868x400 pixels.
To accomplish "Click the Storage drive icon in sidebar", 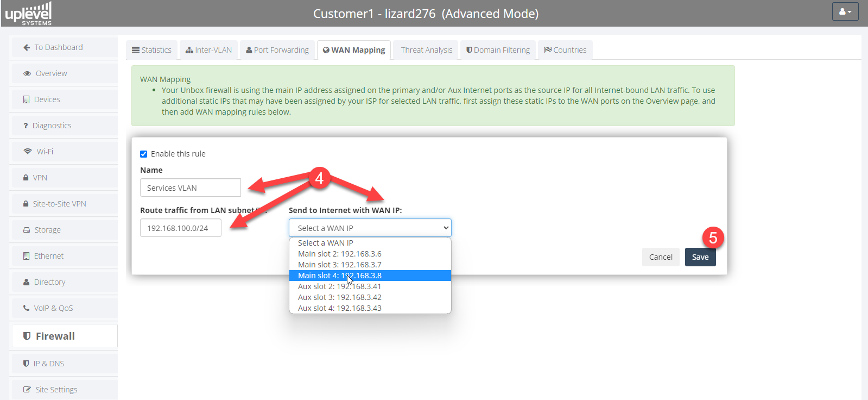I will (x=27, y=230).
